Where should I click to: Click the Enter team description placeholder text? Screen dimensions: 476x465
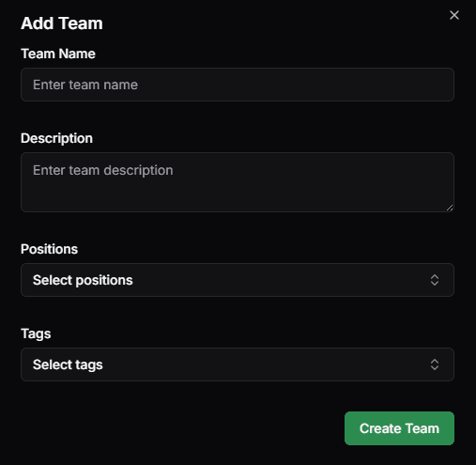click(103, 170)
